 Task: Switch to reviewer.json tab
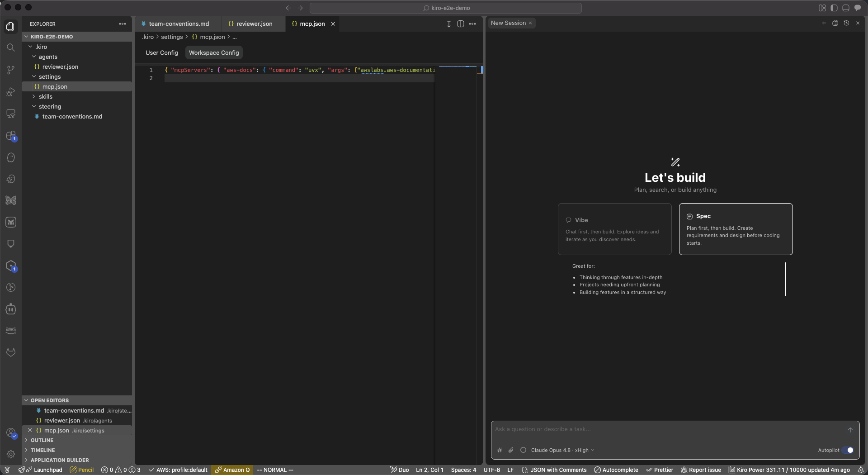pyautogui.click(x=254, y=24)
